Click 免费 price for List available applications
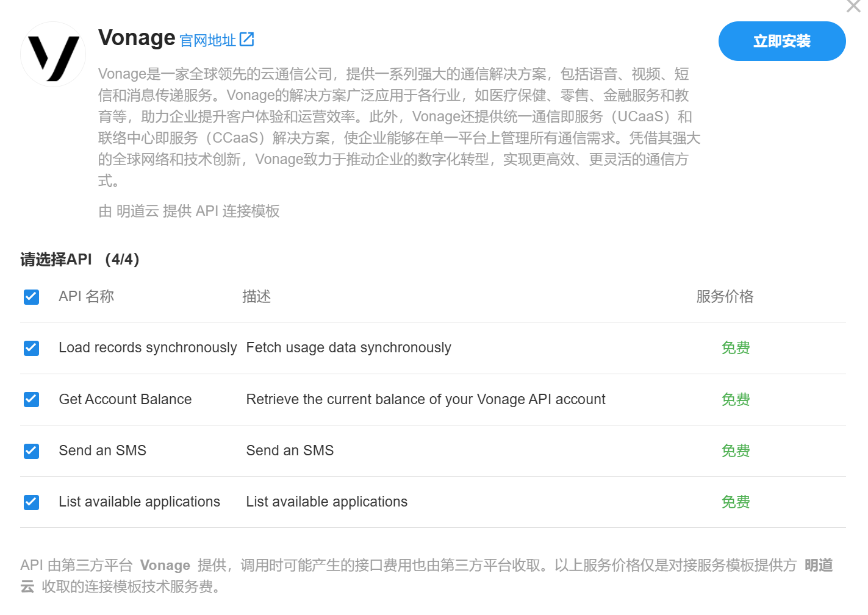Image resolution: width=868 pixels, height=615 pixels. (x=736, y=502)
